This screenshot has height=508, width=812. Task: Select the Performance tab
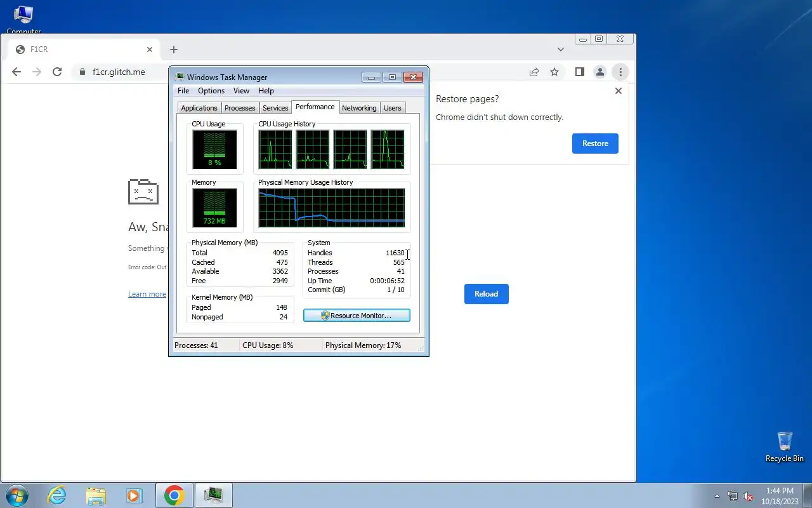click(315, 107)
